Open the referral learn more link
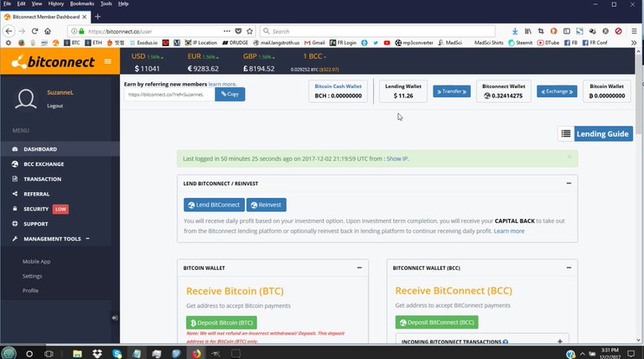 coord(222,84)
